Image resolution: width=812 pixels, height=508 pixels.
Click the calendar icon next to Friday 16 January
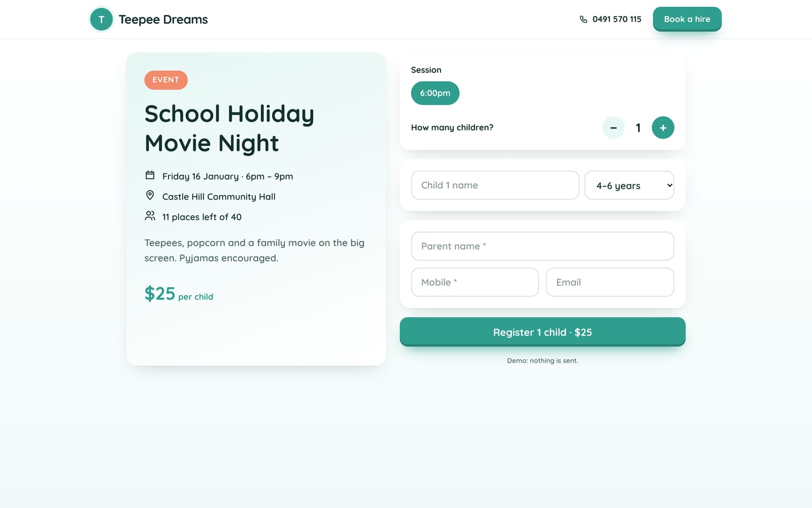150,175
